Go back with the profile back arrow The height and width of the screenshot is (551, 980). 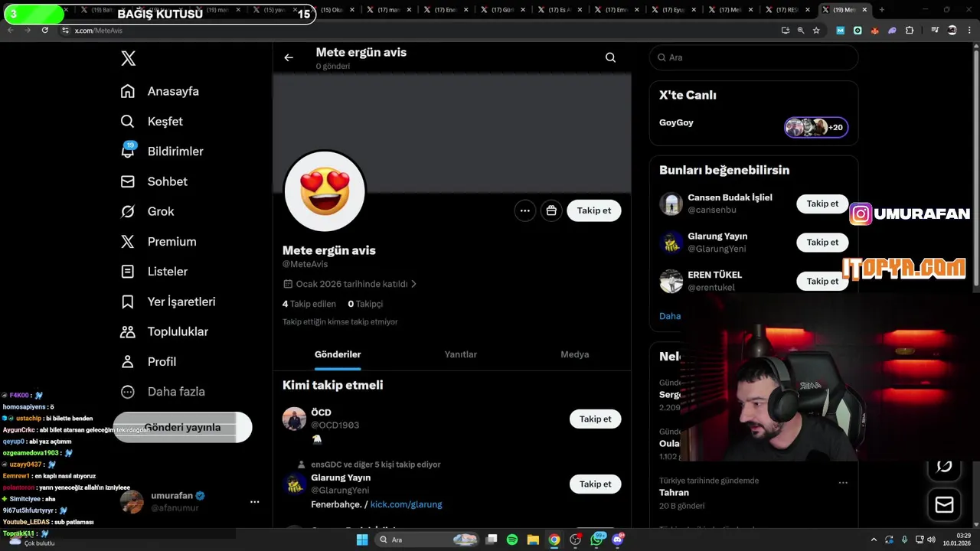click(x=289, y=57)
